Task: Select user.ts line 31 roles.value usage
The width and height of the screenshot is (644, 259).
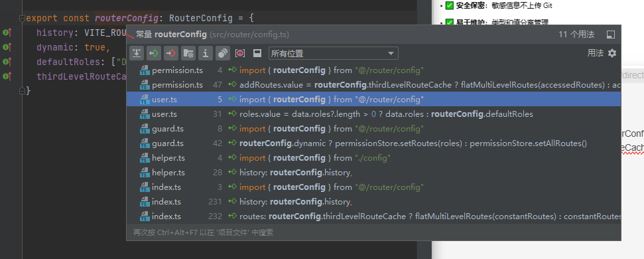Action: (x=373, y=114)
